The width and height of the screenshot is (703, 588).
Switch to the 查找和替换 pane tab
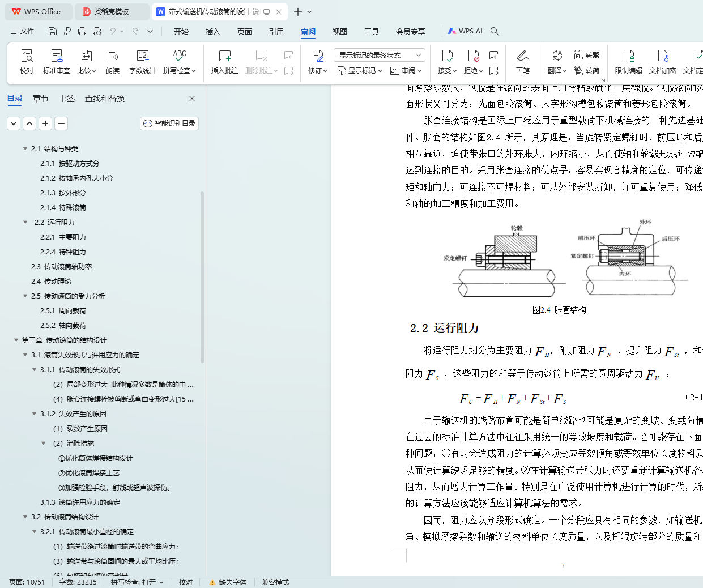[105, 99]
